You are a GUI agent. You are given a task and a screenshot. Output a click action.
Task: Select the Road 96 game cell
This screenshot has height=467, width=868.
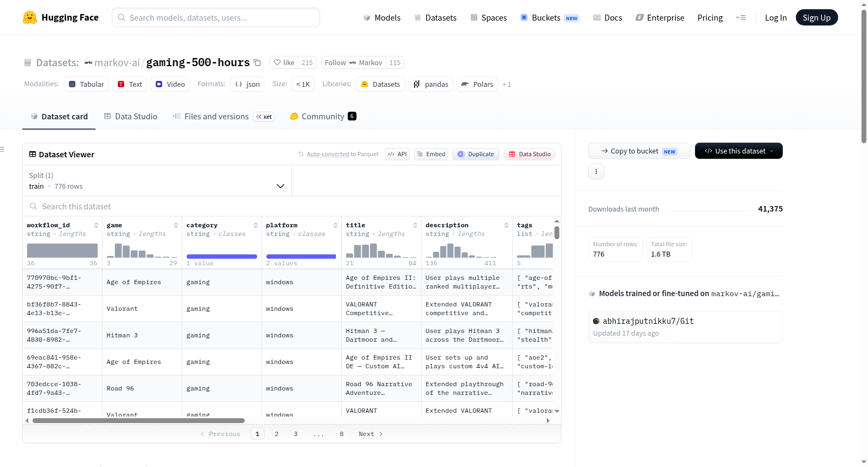(x=142, y=388)
